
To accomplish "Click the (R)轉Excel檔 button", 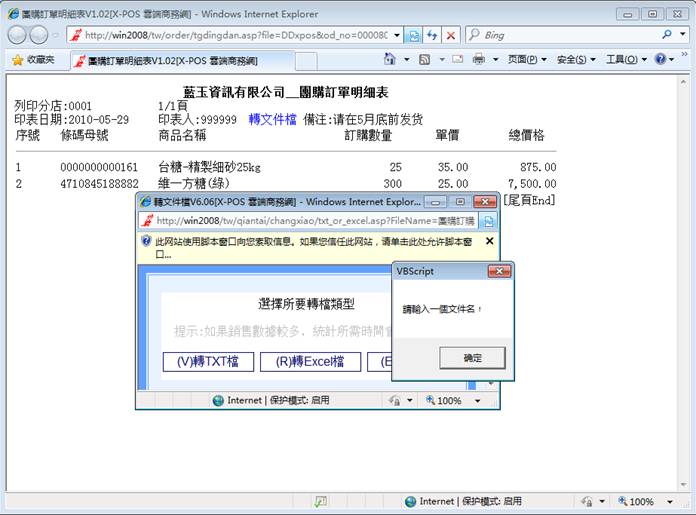I will coord(310,361).
